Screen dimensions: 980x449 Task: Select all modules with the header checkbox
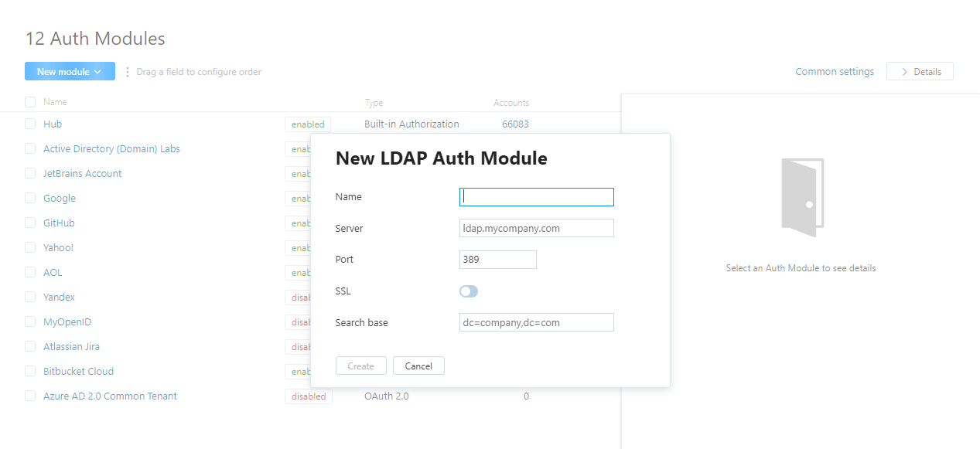(x=29, y=101)
